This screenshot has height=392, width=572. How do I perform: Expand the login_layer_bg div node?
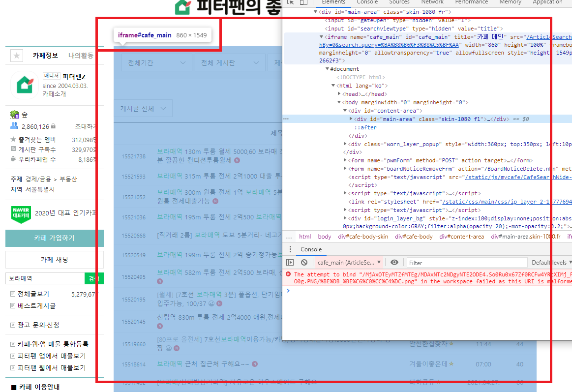pyautogui.click(x=345, y=218)
